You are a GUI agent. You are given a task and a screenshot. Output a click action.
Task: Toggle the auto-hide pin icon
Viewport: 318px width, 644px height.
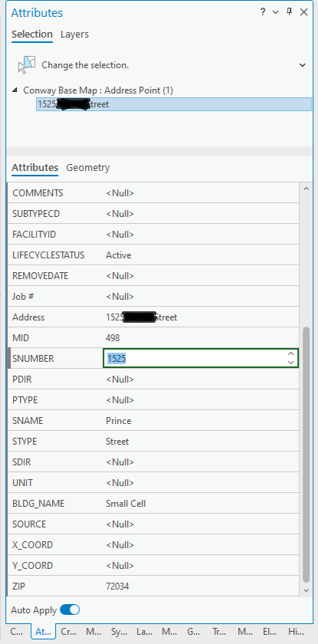[x=290, y=12]
